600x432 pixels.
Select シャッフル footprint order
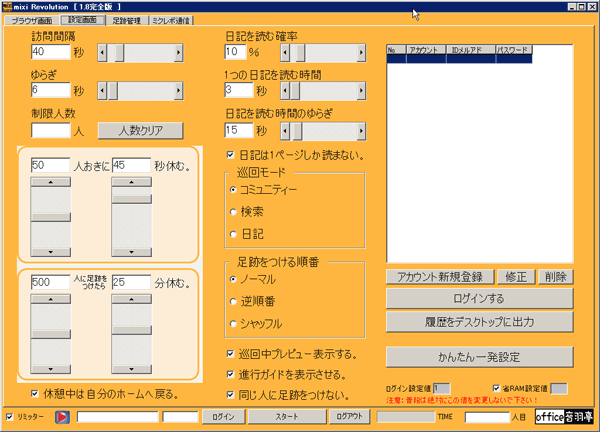[x=233, y=324]
